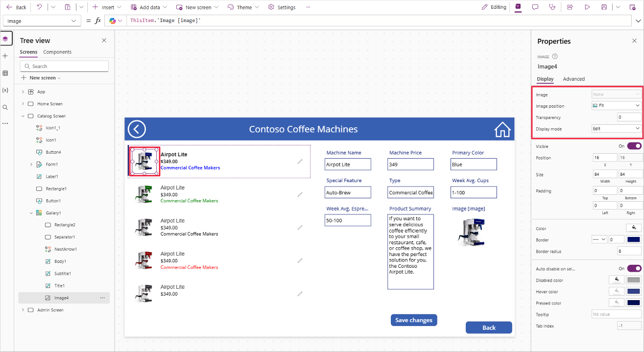The height and width of the screenshot is (352, 644).
Task: Click New screen in tree view
Action: coord(41,78)
